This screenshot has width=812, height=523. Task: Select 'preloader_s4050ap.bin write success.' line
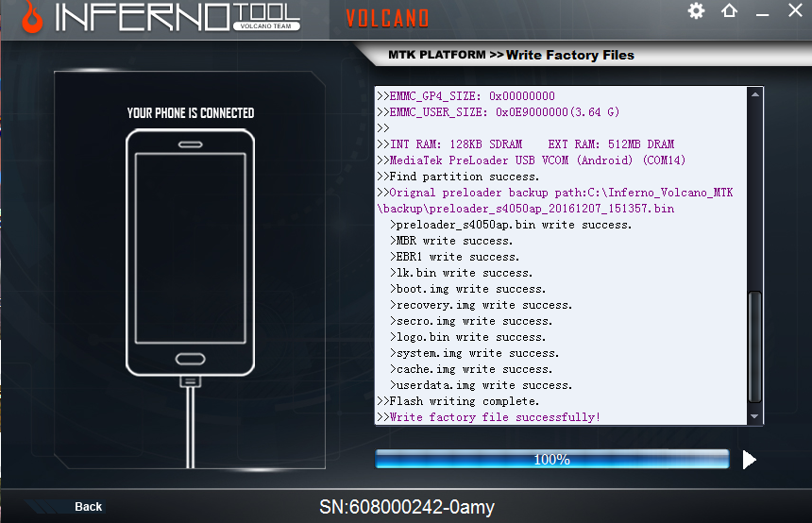click(511, 225)
